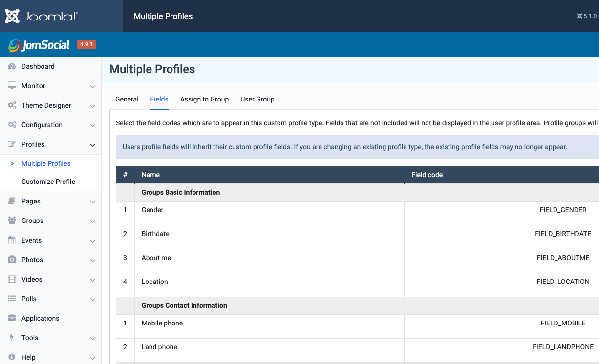Click the Groups people icon
The width and height of the screenshot is (599, 364).
(x=12, y=221)
